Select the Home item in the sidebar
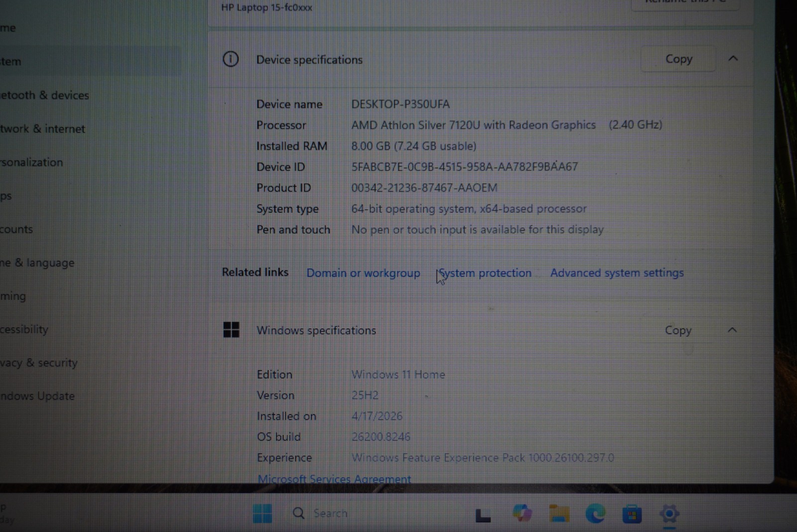Viewport: 797px width, 532px height. click(x=8, y=28)
